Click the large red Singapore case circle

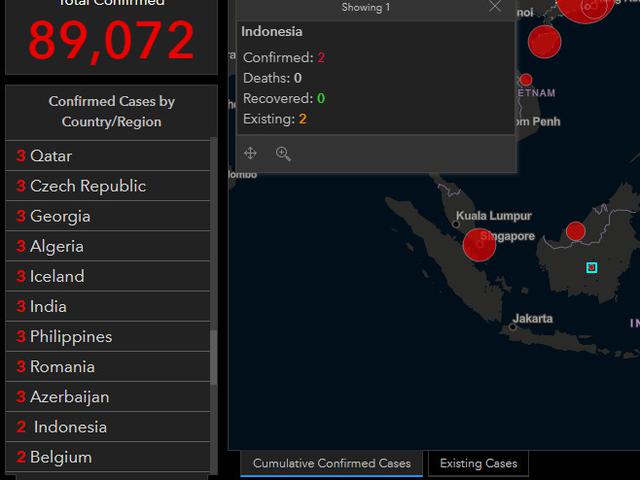pos(479,245)
